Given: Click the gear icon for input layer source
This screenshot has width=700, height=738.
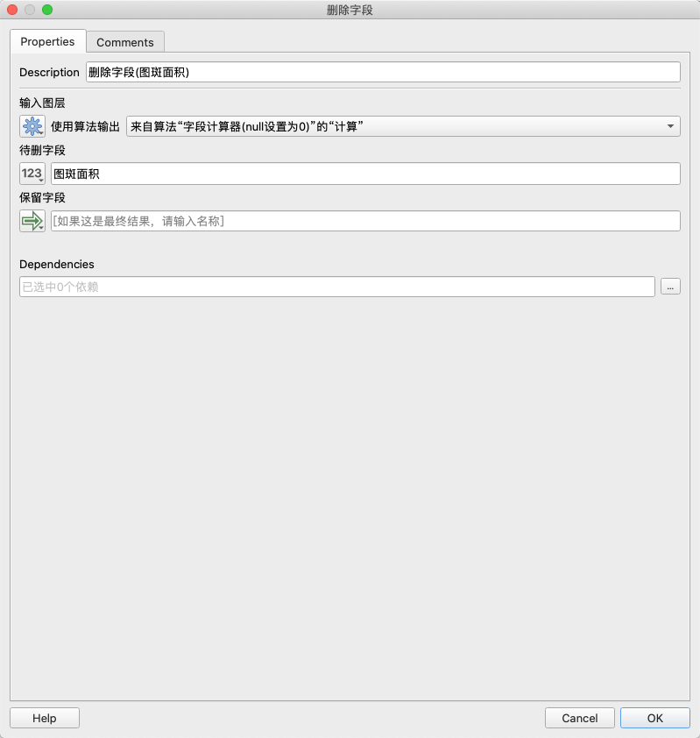Looking at the screenshot, I should (32, 126).
